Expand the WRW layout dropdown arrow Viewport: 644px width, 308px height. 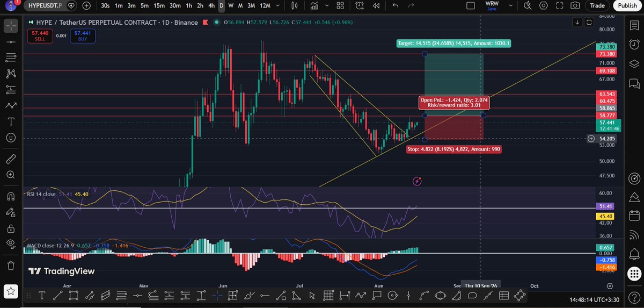click(510, 5)
